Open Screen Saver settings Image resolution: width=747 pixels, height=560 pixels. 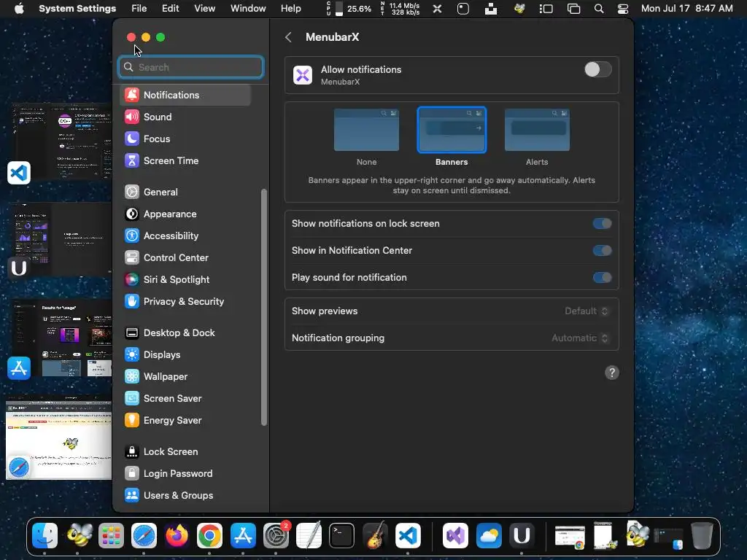pos(185,399)
